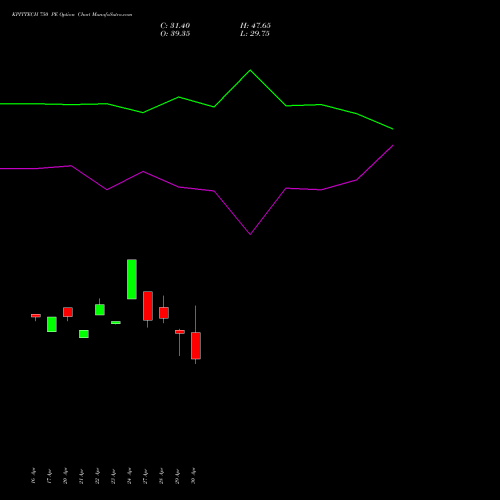Click the high value "H: 47.65"
This screenshot has height=500, width=500.
pyautogui.click(x=255, y=26)
